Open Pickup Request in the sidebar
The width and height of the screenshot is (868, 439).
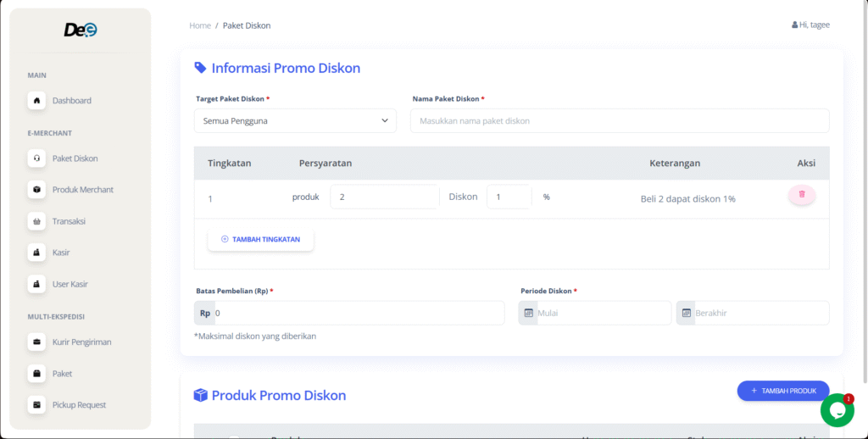coord(79,405)
